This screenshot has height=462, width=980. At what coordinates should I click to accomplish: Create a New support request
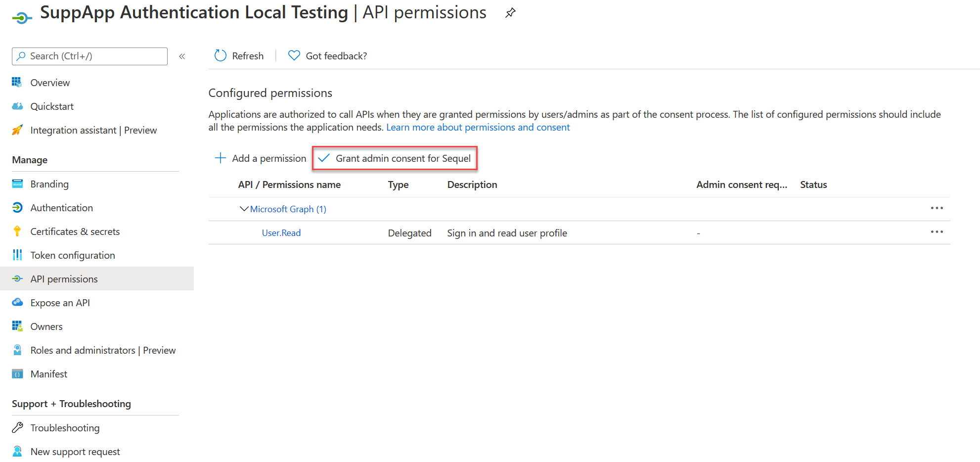(75, 452)
